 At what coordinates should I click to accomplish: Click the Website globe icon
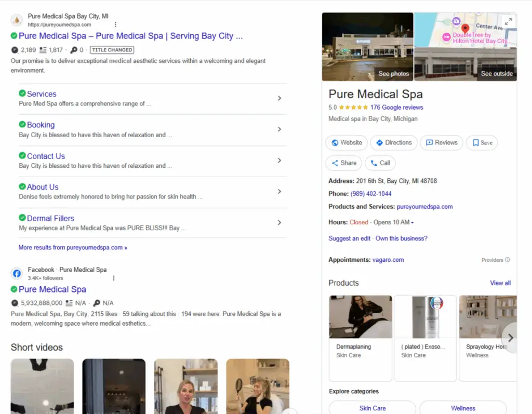tap(336, 142)
